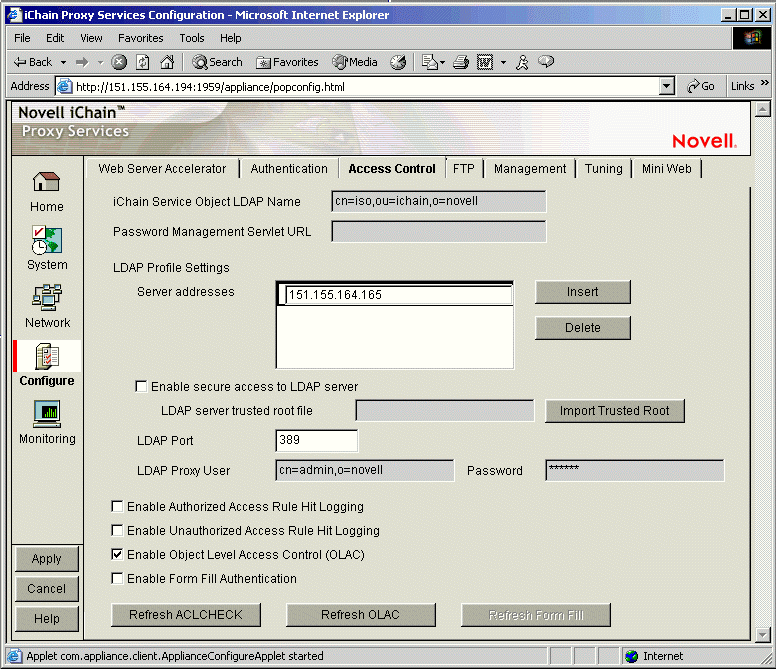Open the Mail toolbar dropdown

441,62
